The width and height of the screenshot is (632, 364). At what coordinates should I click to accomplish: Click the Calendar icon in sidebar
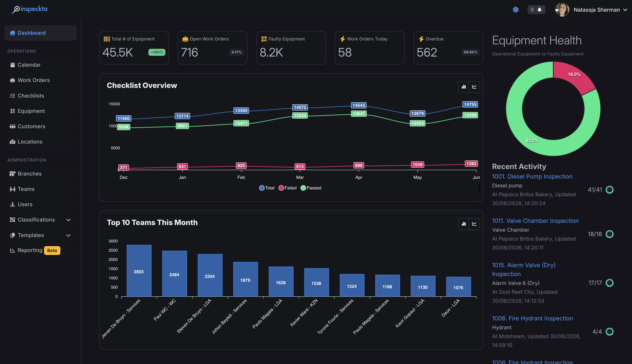13,65
